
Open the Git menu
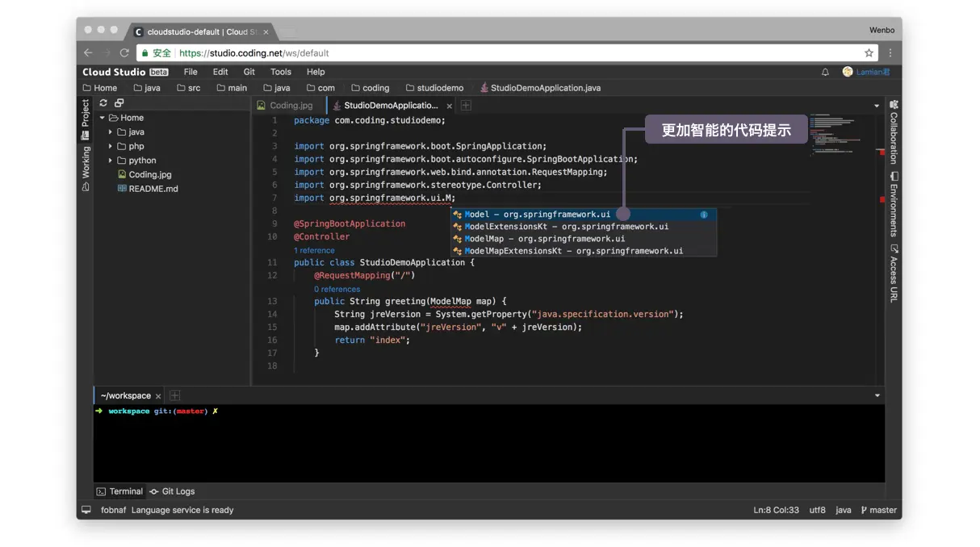pyautogui.click(x=249, y=72)
